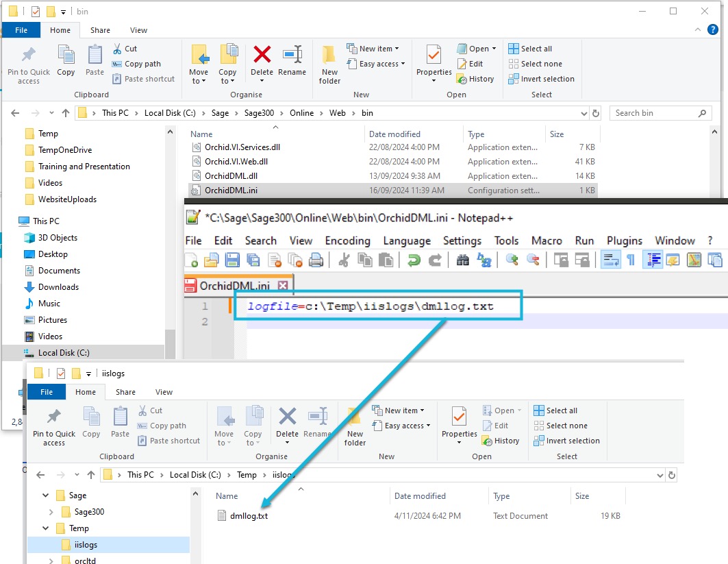Click Properties in the iislogs window ribbon

pyautogui.click(x=459, y=426)
